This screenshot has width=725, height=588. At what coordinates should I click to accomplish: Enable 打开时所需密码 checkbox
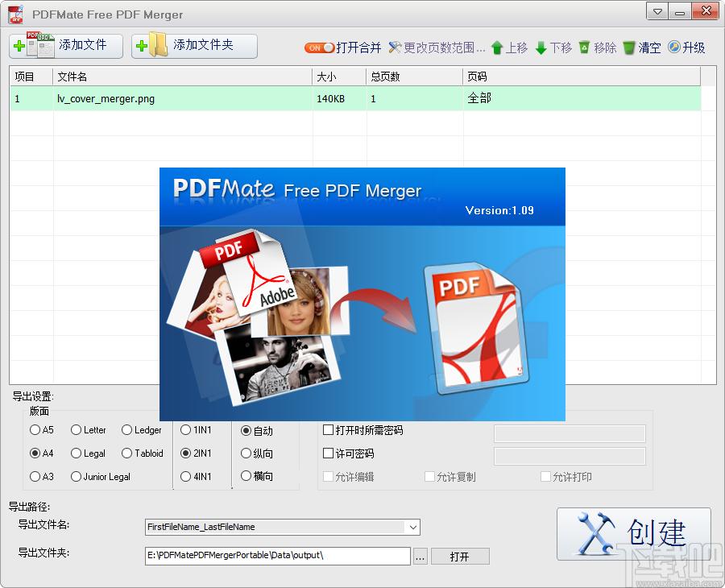tap(328, 430)
